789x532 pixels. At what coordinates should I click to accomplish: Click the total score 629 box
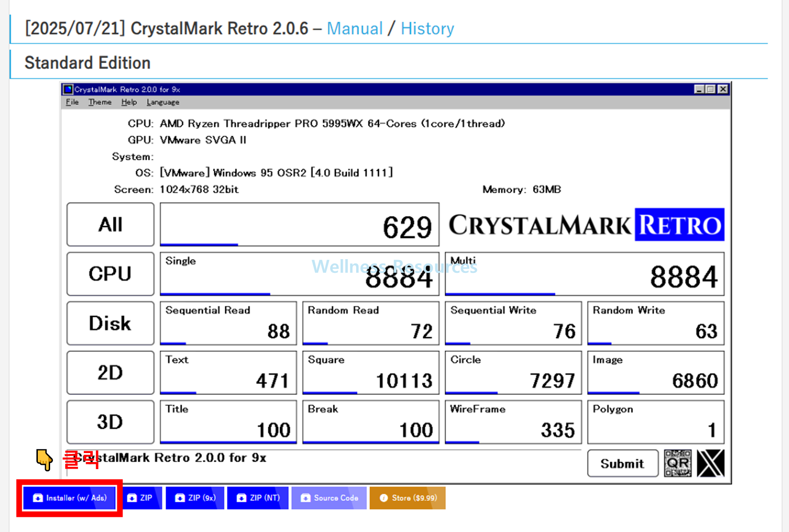(x=299, y=225)
